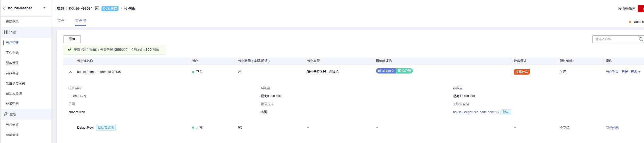Open 节点列表 for DefaultPool
Screen dimensions: 644x143
tap(612, 128)
